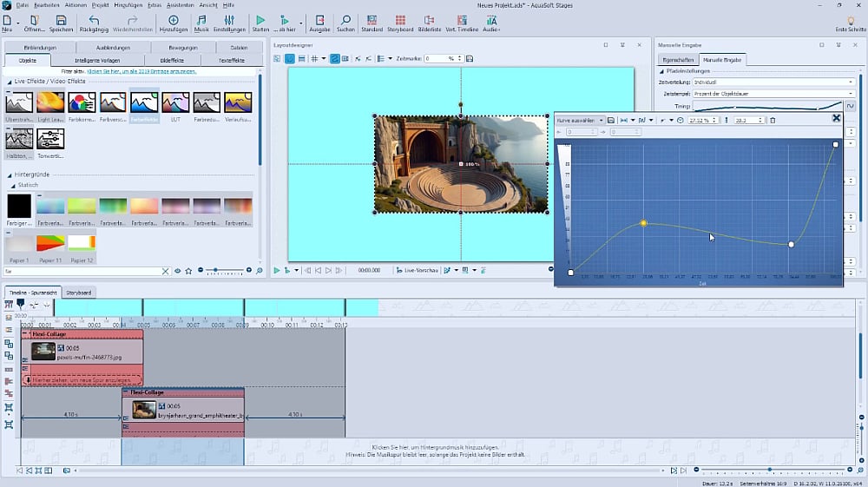Toggle Live-Vorschau in layout designer
This screenshot has width=868, height=487.
click(417, 271)
